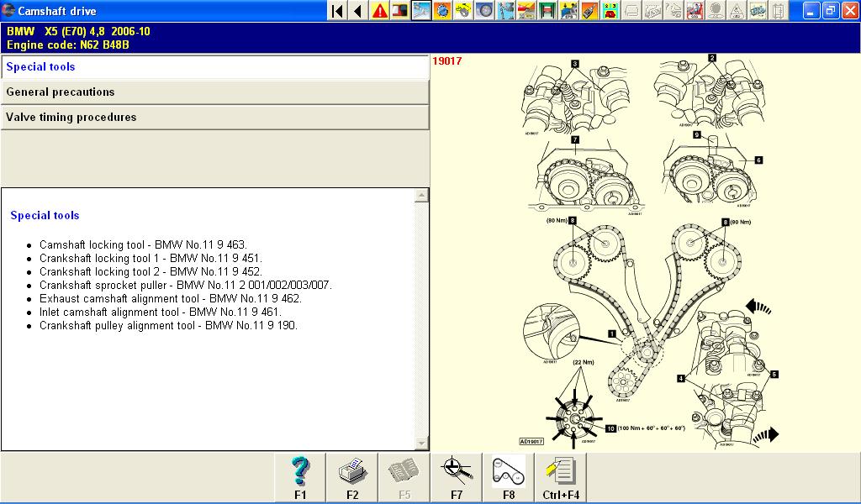This screenshot has height=504, width=861.
Task: Click the Crankshaft locking tool 1 entry
Action: (x=151, y=259)
